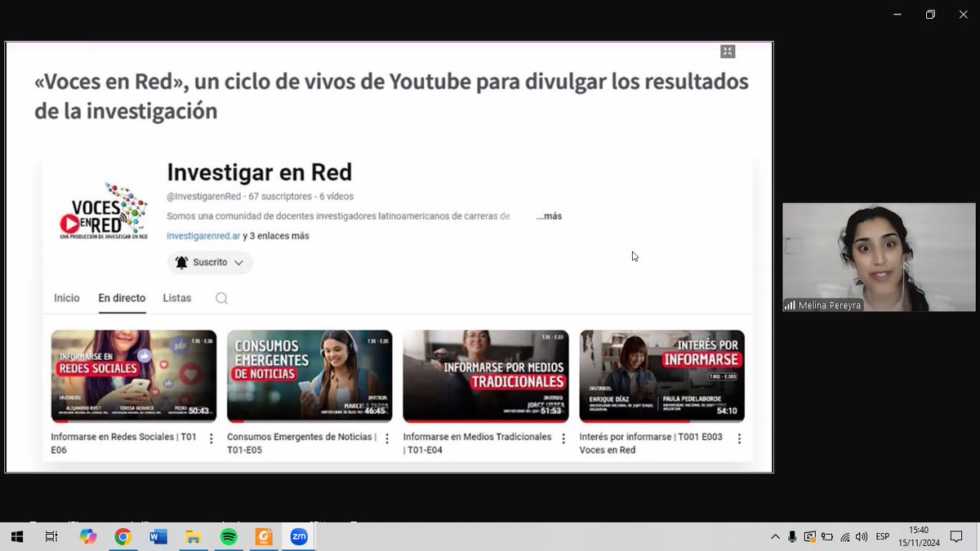The height and width of the screenshot is (551, 980).
Task: Open options menu for Consumos Emergentes video
Action: [x=387, y=438]
